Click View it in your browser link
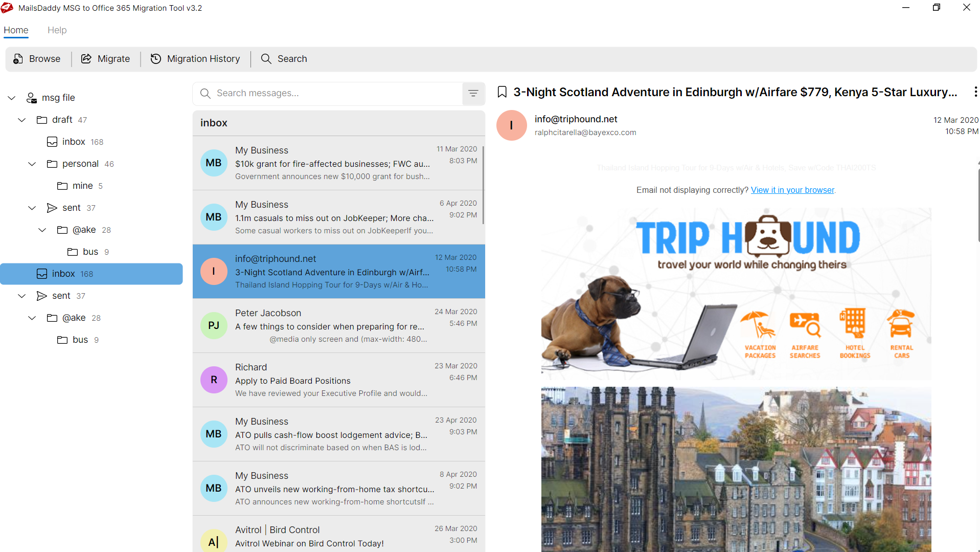Screen dimensions: 980x552 792,190
